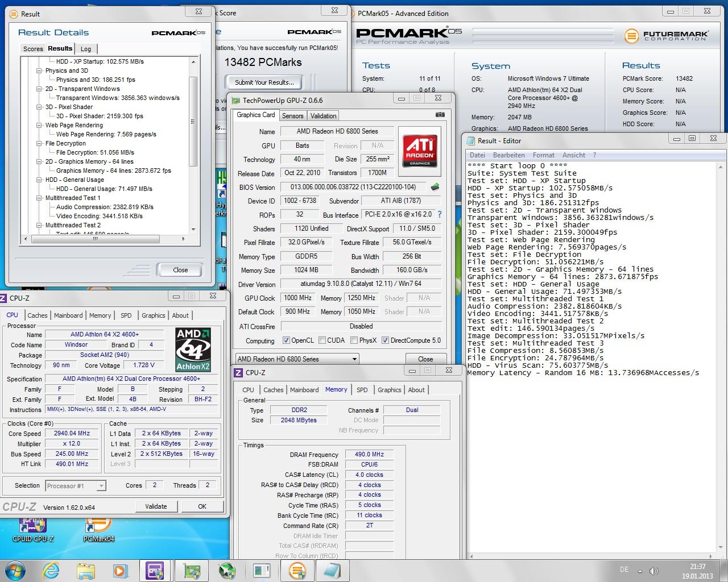Open the Caches tab in CPU-Z CPU window
Screen dimensions: 728x582
[38, 315]
